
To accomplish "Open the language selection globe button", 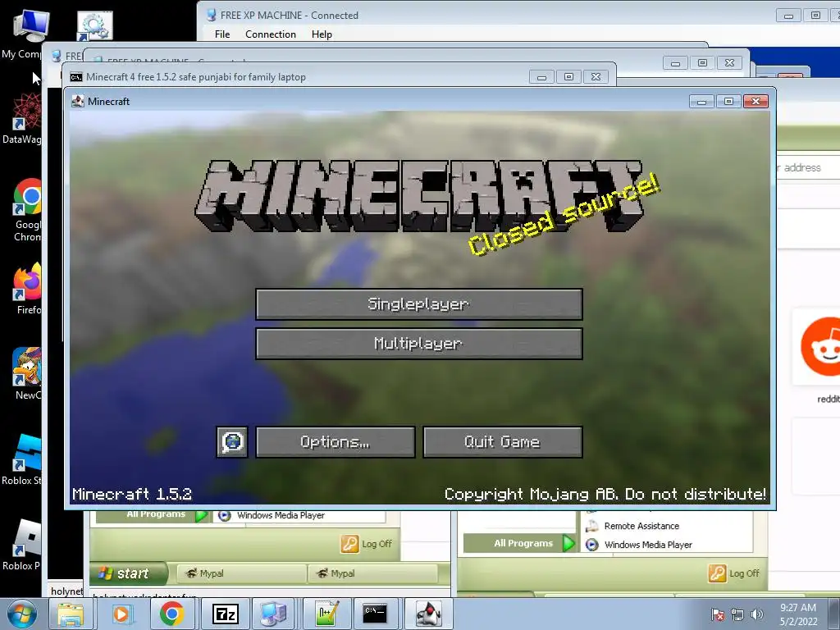I will (232, 442).
